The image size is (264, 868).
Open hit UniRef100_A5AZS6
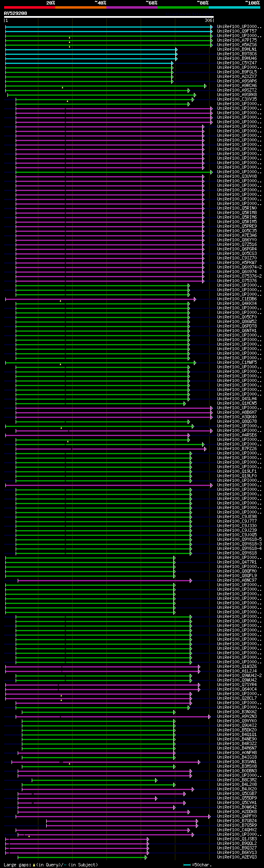(237, 45)
